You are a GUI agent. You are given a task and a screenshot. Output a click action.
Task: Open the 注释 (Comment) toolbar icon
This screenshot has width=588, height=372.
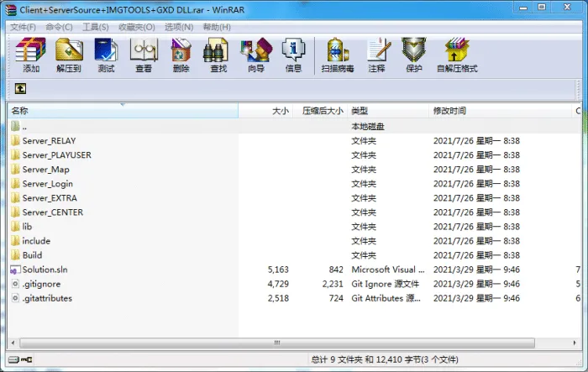click(376, 55)
